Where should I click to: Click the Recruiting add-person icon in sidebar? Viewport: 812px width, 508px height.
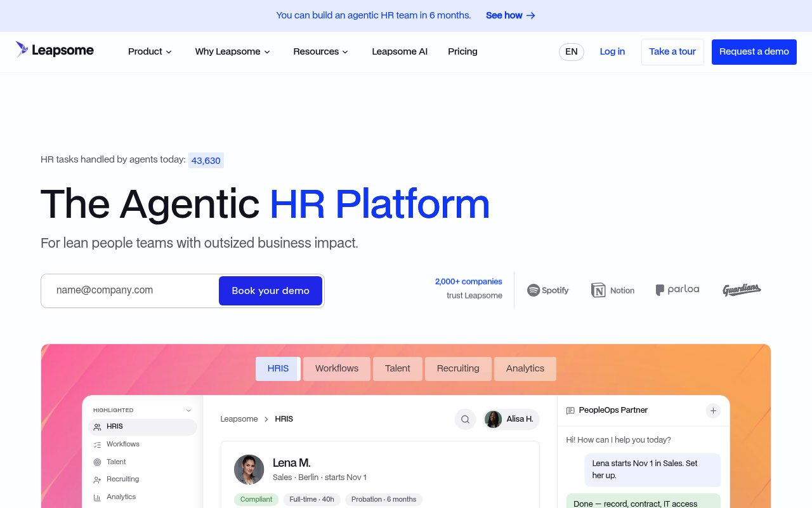(97, 479)
